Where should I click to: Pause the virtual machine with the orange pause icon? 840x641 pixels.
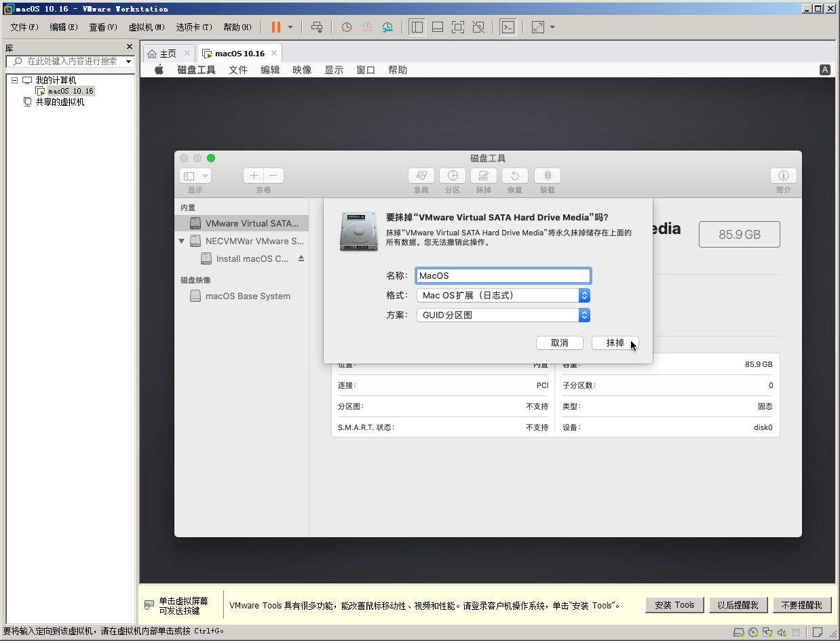(x=276, y=27)
